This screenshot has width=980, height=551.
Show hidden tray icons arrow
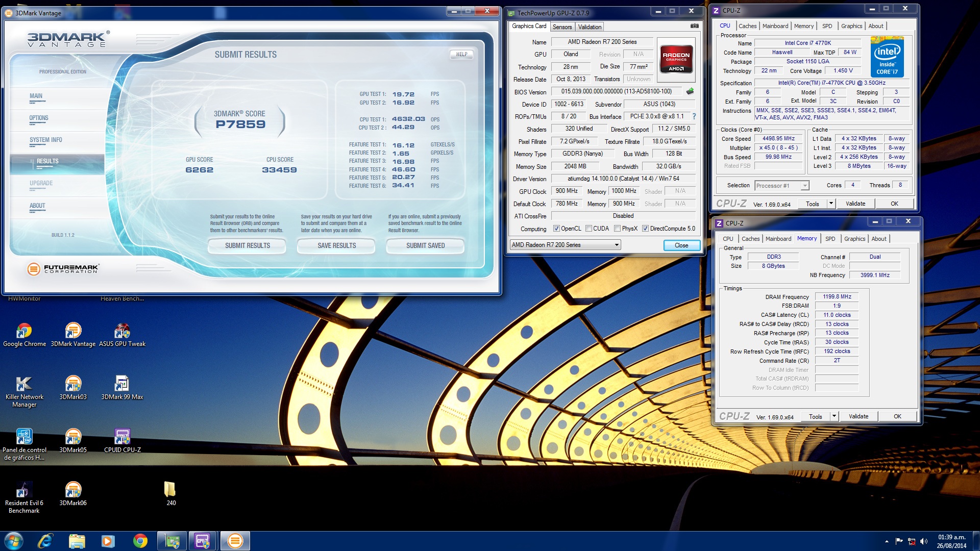tap(887, 541)
